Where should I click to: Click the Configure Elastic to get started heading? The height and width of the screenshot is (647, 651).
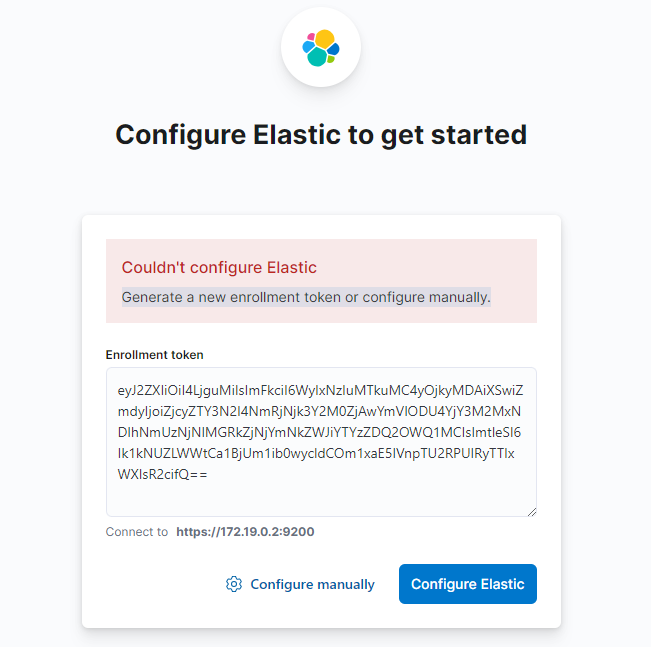point(321,135)
